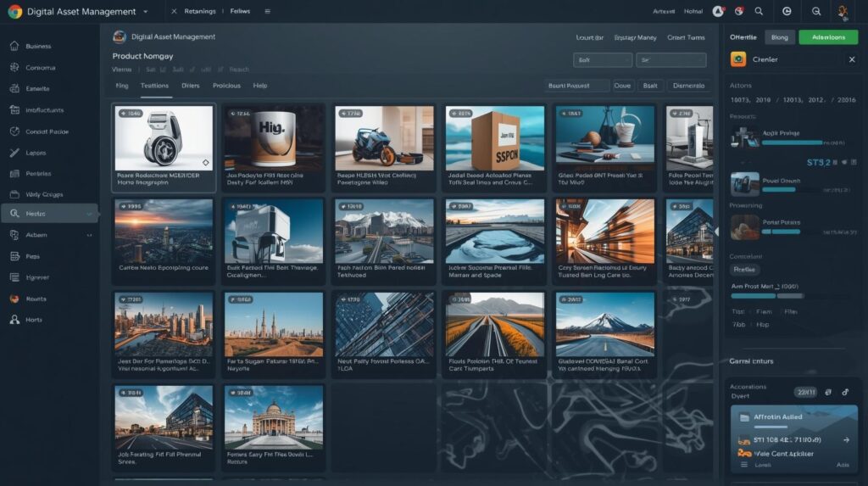Open the Help tab
Viewport: 868px width, 486px height.
pyautogui.click(x=260, y=86)
